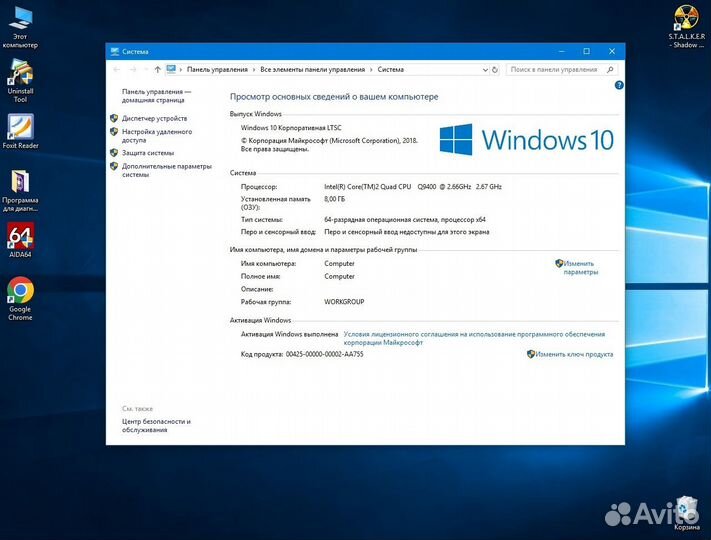Click the Computer value next to Полное имя
This screenshot has height=540, width=711.
tap(339, 276)
